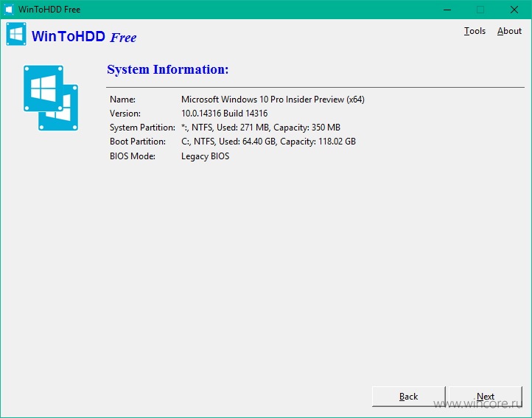Click the 'BIOS Mode:' label
The height and width of the screenshot is (418, 532).
coord(133,156)
